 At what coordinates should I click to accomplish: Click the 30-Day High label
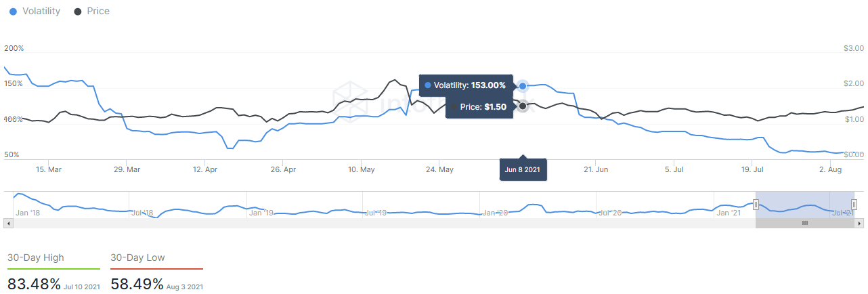click(x=35, y=257)
